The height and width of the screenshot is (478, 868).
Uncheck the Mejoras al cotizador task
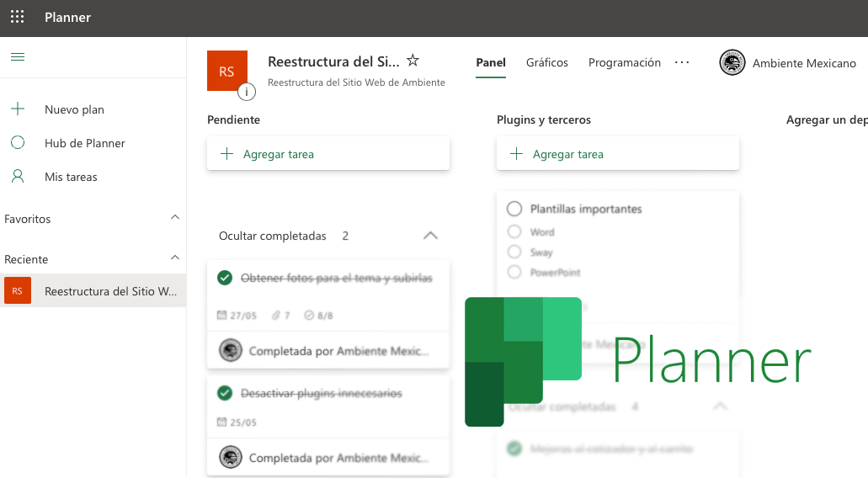514,449
